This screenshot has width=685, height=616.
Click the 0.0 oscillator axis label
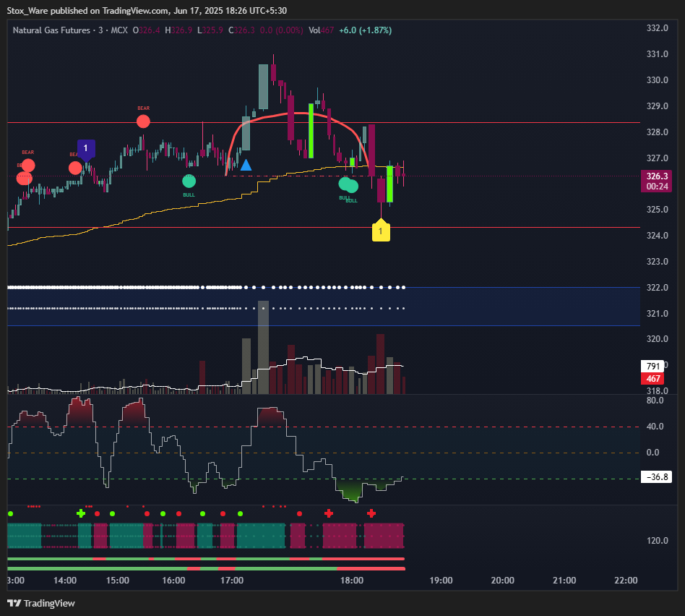point(652,453)
